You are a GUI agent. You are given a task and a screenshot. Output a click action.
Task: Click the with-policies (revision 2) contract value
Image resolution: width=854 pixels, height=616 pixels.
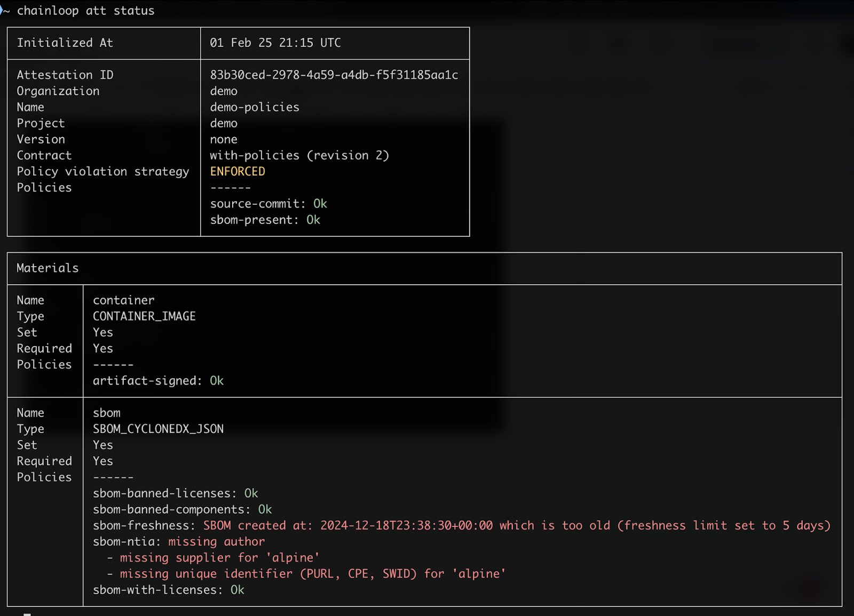[x=299, y=156]
